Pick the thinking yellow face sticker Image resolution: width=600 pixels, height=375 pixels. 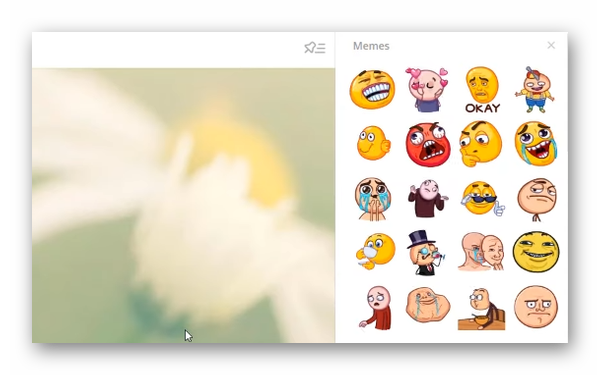481,143
